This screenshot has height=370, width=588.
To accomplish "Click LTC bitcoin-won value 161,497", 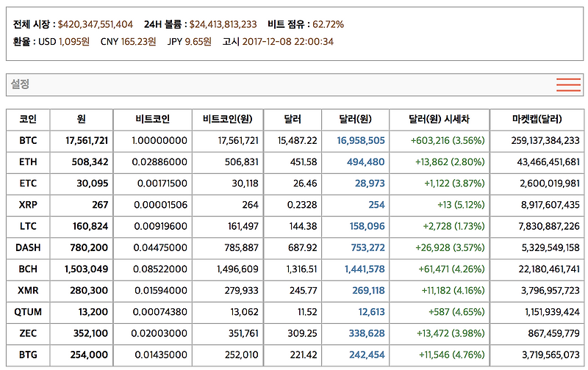I will tap(243, 226).
